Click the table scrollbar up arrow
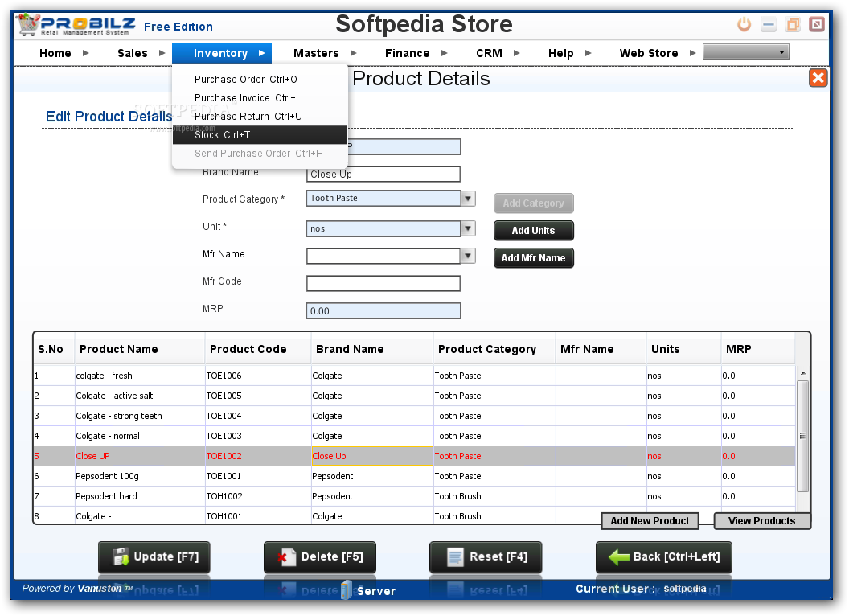849x616 pixels. coord(803,373)
